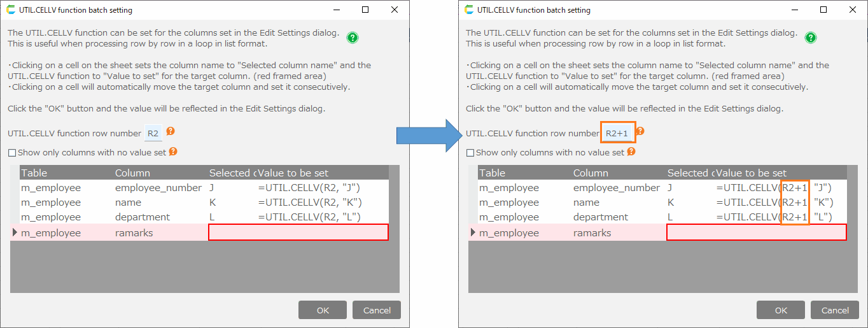Click =UTIL.CELLV(R2+1, "J") value cell

point(780,187)
